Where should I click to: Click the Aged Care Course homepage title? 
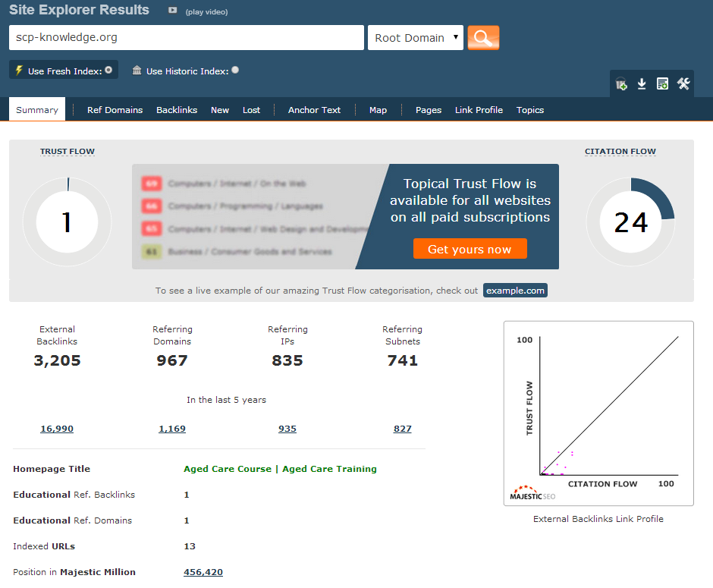280,469
